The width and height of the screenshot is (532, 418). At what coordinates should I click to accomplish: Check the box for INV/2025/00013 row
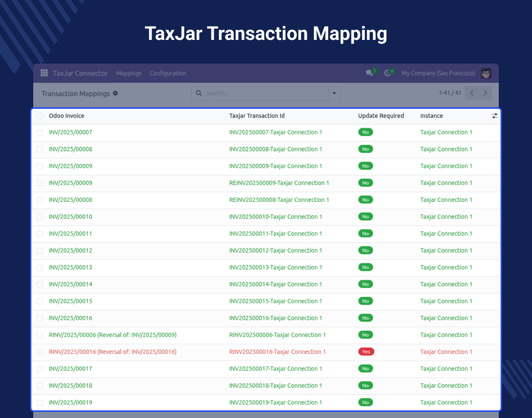coord(40,268)
